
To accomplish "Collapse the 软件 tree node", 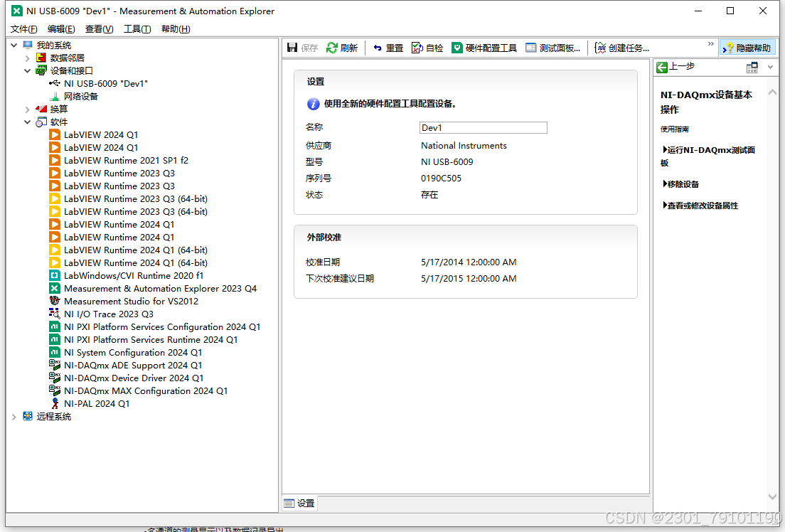I will click(26, 122).
